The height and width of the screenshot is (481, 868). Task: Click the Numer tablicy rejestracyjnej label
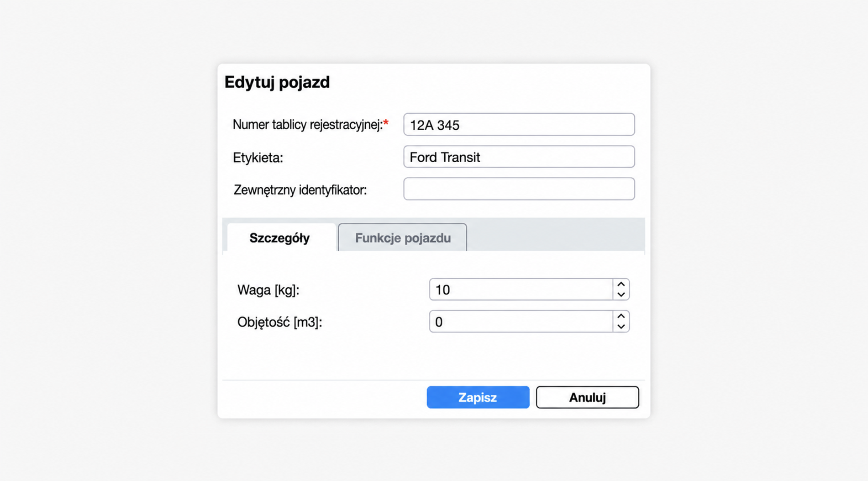point(310,125)
